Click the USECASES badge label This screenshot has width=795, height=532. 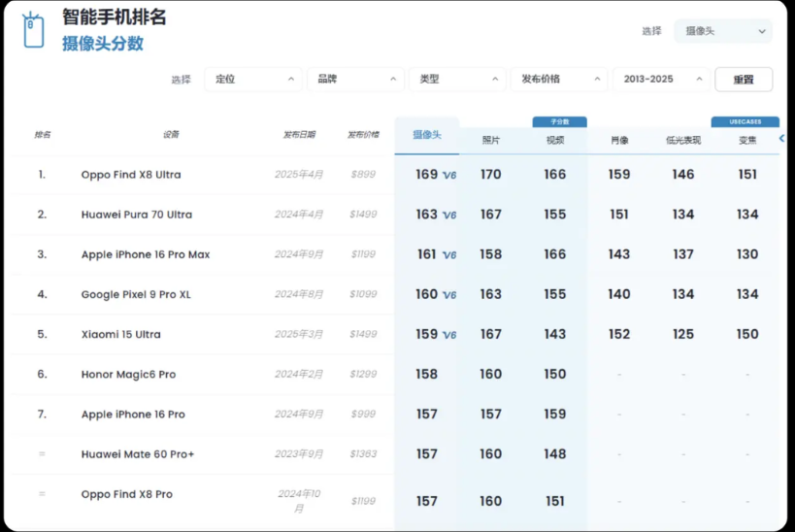745,121
